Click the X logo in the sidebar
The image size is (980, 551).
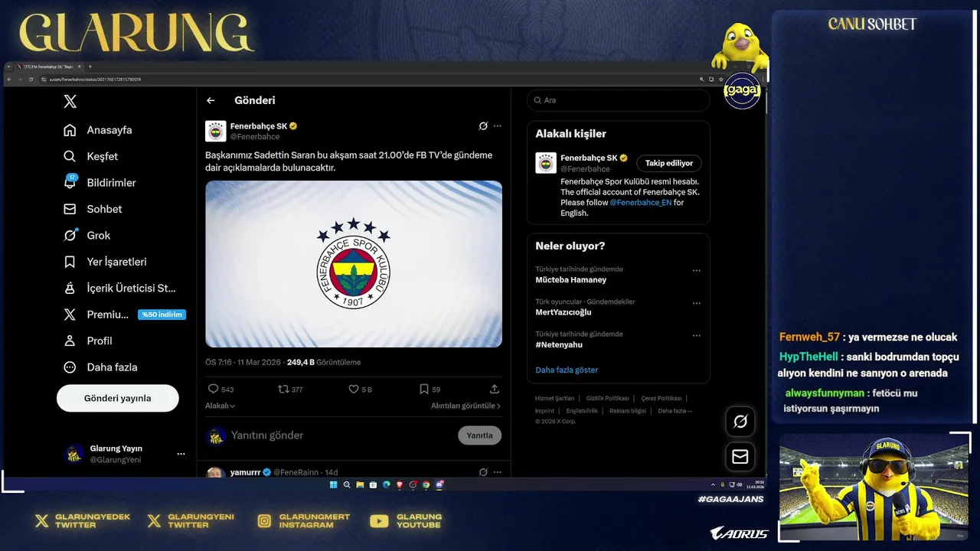[70, 101]
